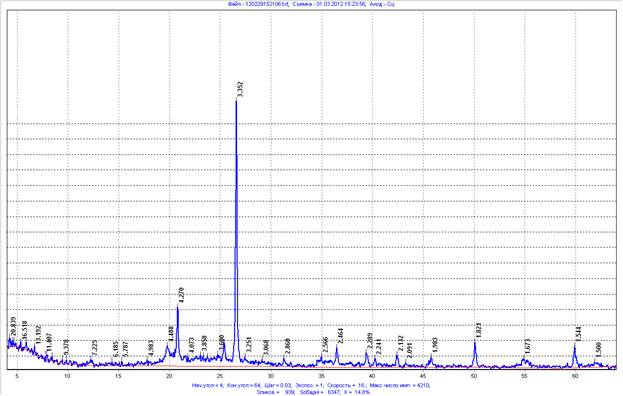Click the scan parameters line with 4210
Image resolution: width=623 pixels, height=396 pixels.
[x=311, y=385]
